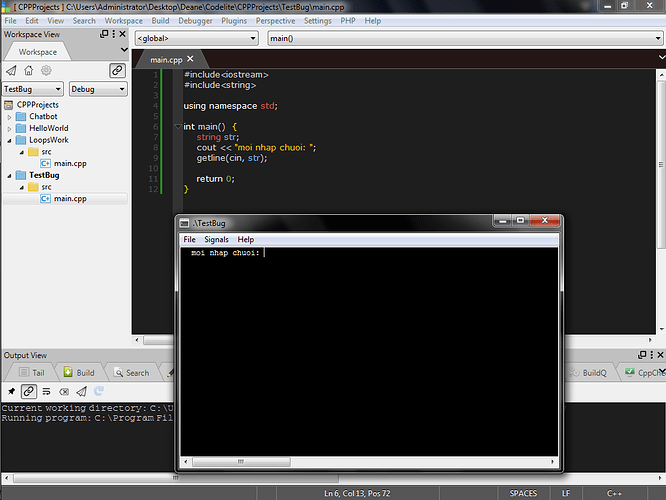Open the View menu
Viewport: 666px width, 500px height.
click(x=55, y=21)
